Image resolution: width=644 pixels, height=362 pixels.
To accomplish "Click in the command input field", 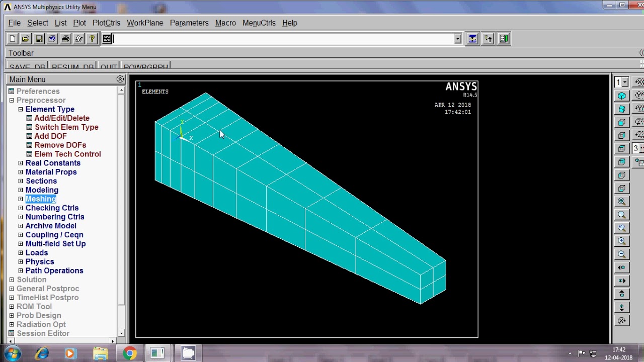I will pyautogui.click(x=283, y=39).
